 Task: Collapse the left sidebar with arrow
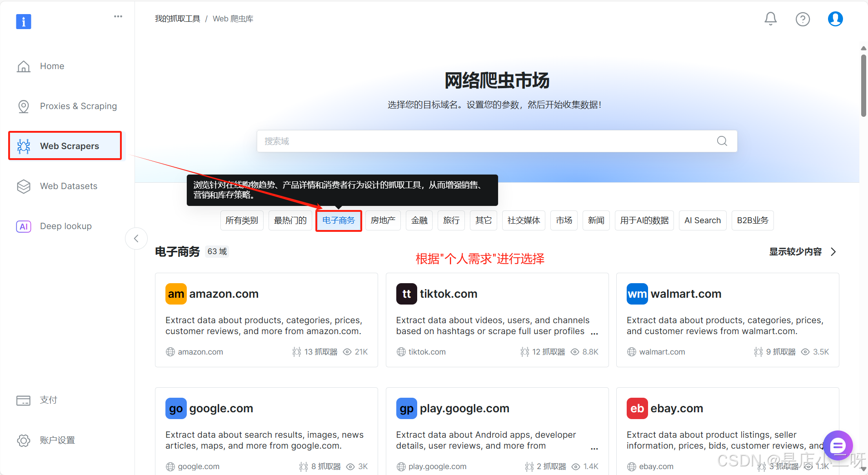pos(136,239)
